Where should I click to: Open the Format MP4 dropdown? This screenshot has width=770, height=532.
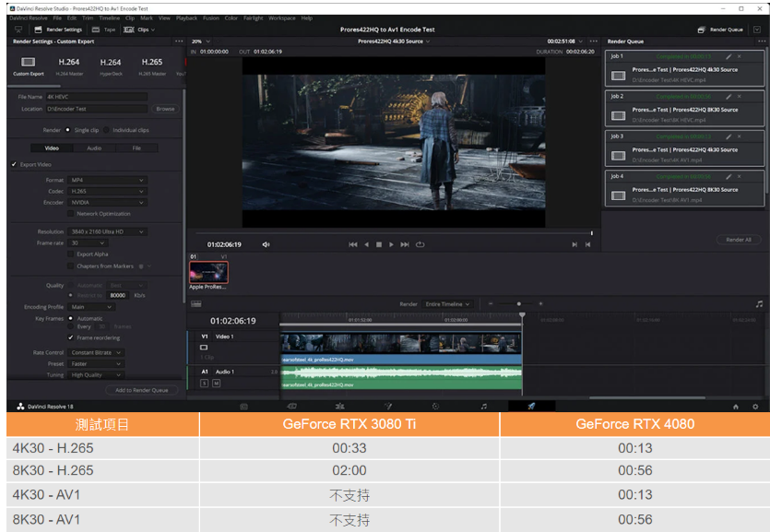coord(107,180)
